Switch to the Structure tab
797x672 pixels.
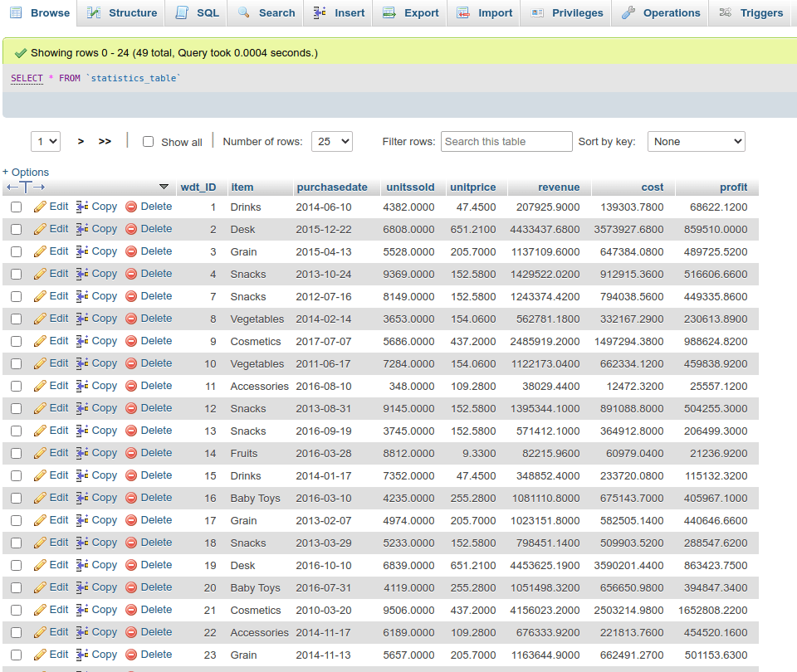[x=120, y=13]
